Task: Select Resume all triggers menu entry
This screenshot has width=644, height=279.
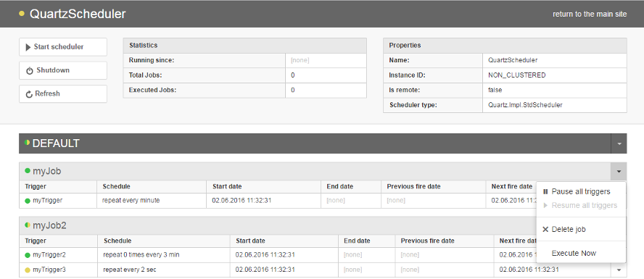Action: [x=581, y=205]
